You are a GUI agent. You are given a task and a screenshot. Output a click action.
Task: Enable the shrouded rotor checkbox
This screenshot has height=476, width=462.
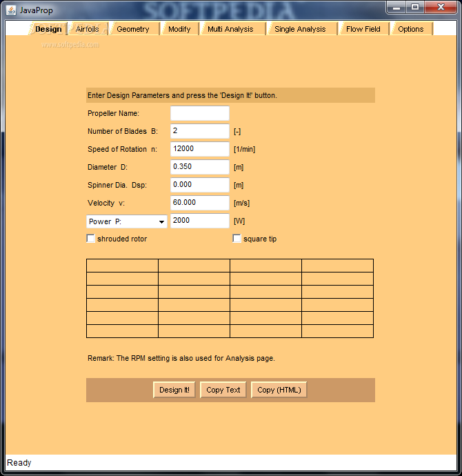(91, 239)
